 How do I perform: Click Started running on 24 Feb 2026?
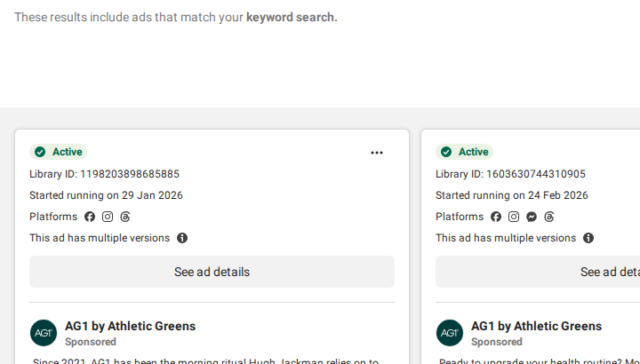tap(512, 195)
